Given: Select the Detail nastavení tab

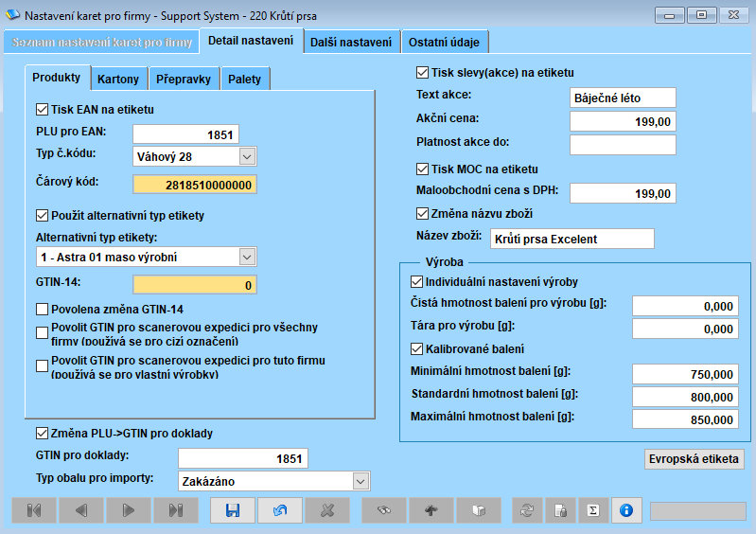Looking at the screenshot, I should (251, 41).
